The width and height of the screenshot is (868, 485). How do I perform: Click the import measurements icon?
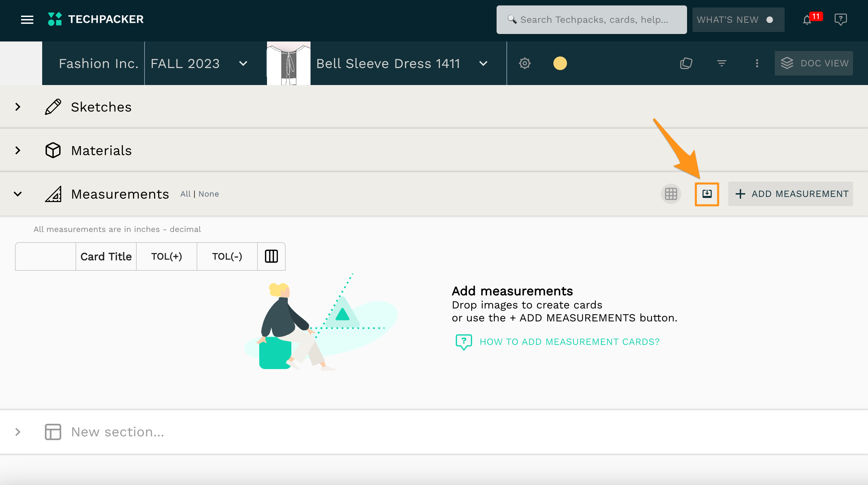tap(707, 194)
